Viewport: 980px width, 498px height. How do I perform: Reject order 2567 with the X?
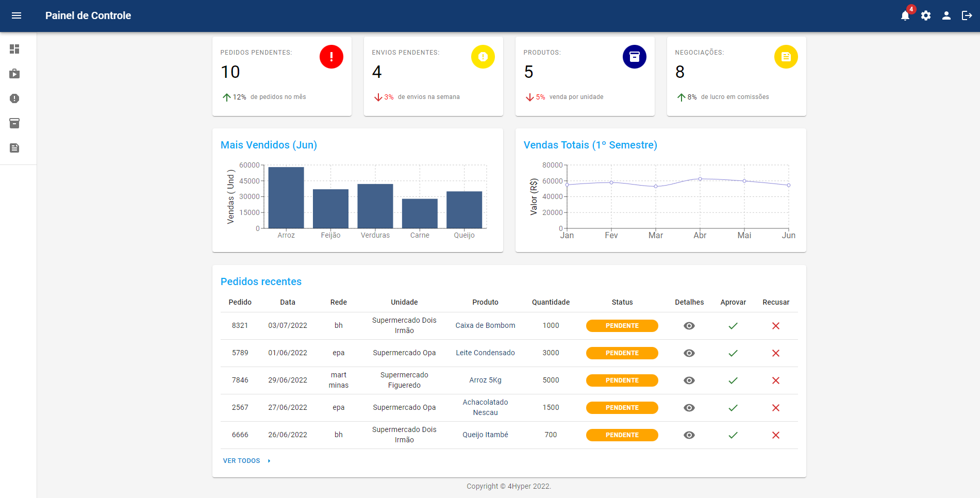(x=775, y=408)
